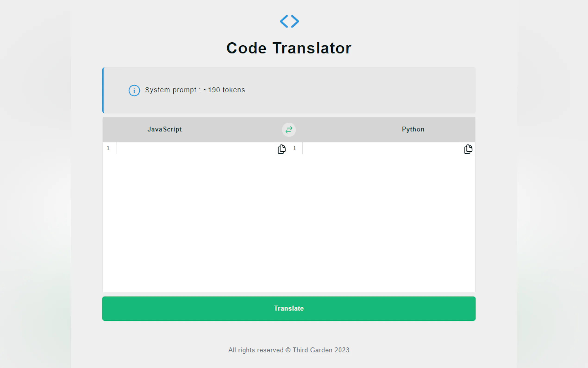Image resolution: width=588 pixels, height=368 pixels.
Task: Copy the JavaScript pane code
Action: click(281, 149)
